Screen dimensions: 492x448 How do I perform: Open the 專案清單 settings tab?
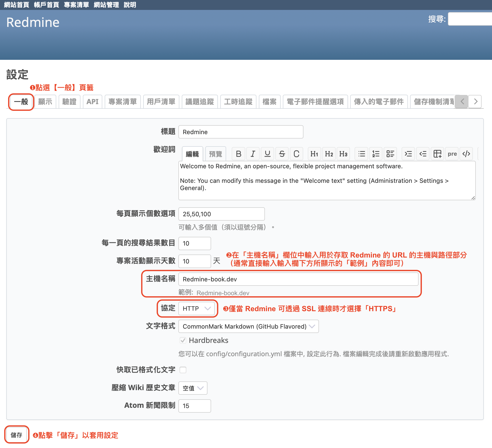(122, 102)
